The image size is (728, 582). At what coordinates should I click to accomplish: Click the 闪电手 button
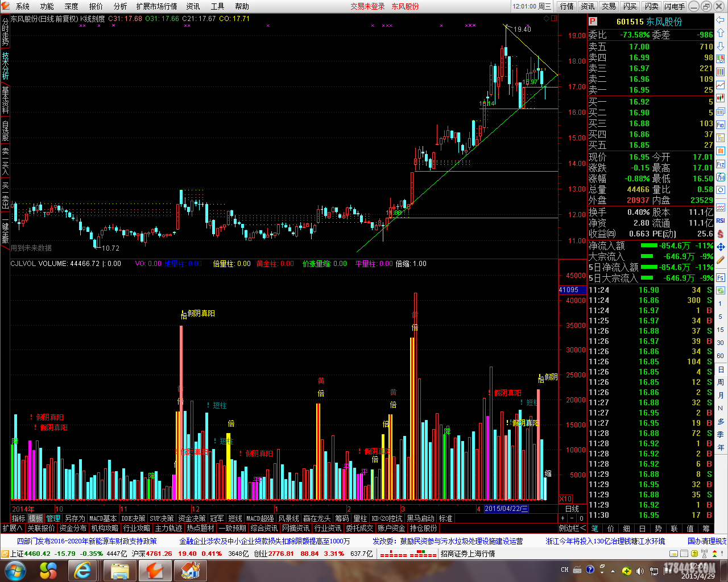pyautogui.click(x=675, y=6)
